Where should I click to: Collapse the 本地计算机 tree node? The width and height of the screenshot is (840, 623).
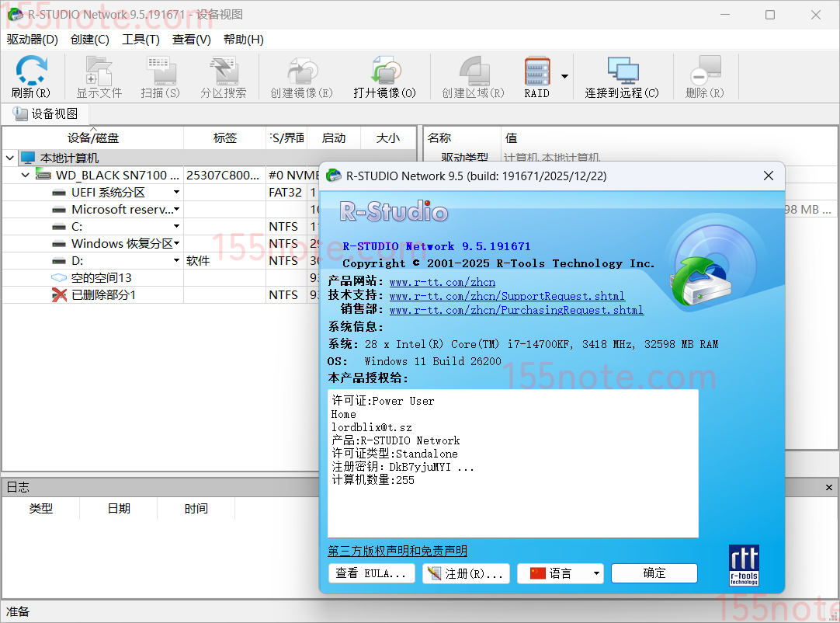(10, 158)
